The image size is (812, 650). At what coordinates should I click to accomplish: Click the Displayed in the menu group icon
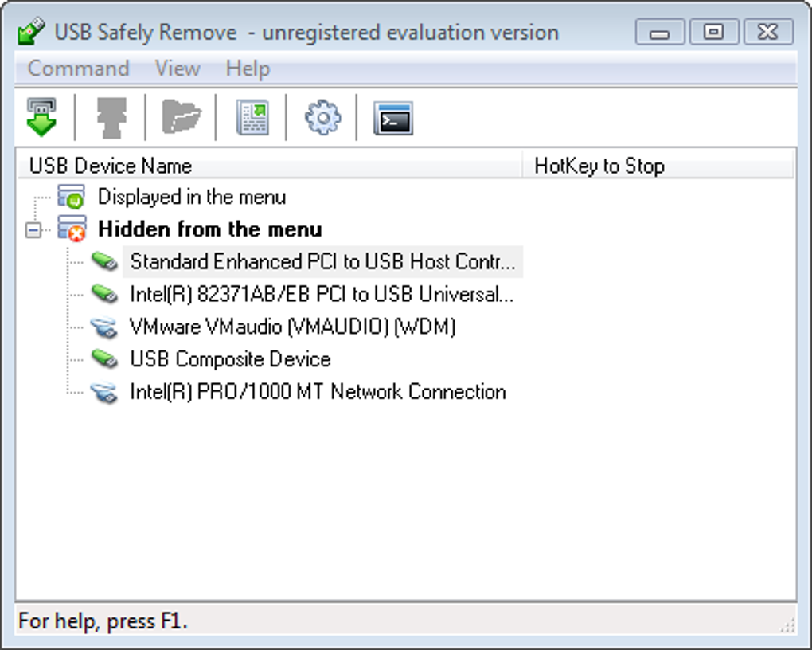point(72,197)
